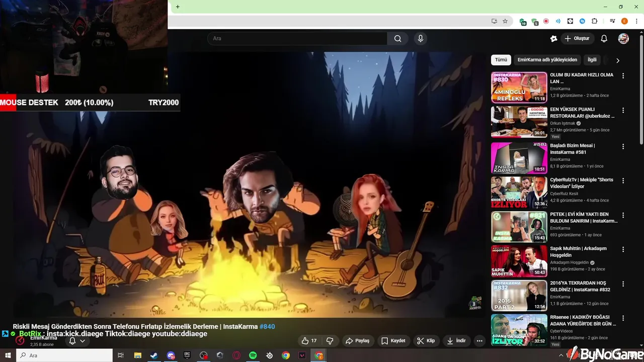Open Valorant from taskbar

point(302,355)
